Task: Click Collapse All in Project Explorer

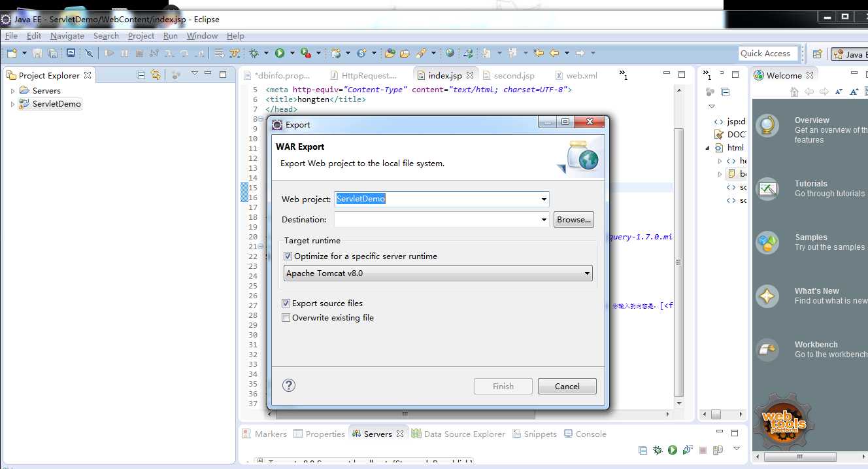Action: coord(141,75)
